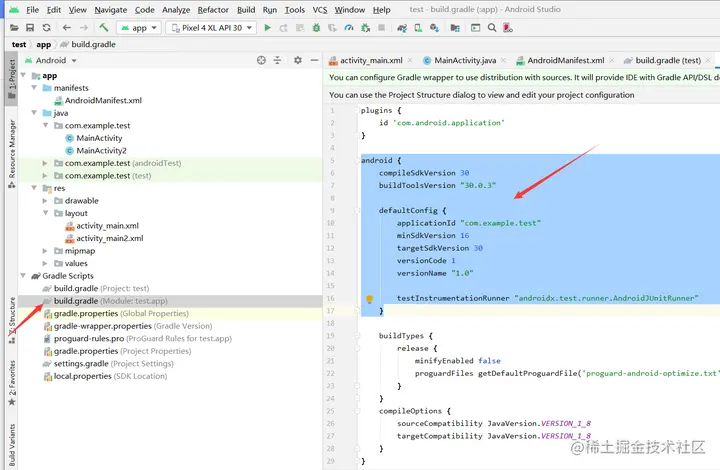Image resolution: width=720 pixels, height=470 pixels.
Task: Click the Apply Changes and Restart icon
Action: click(x=284, y=28)
